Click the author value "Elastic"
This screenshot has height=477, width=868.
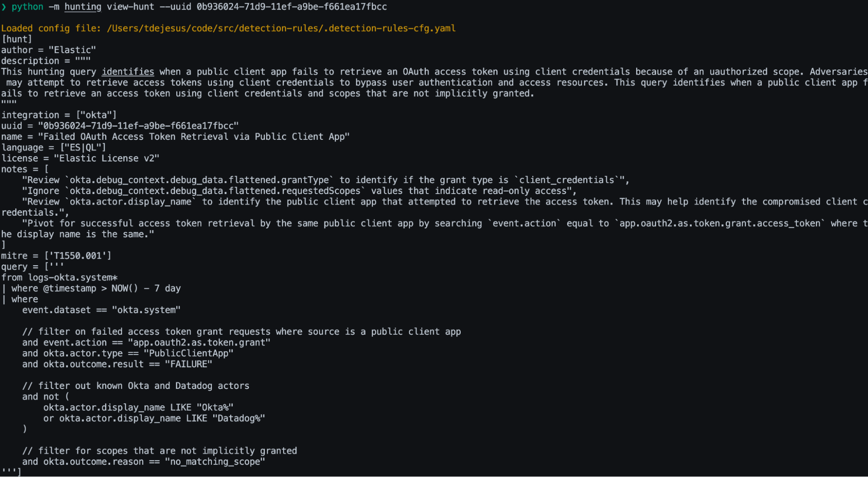(72, 50)
